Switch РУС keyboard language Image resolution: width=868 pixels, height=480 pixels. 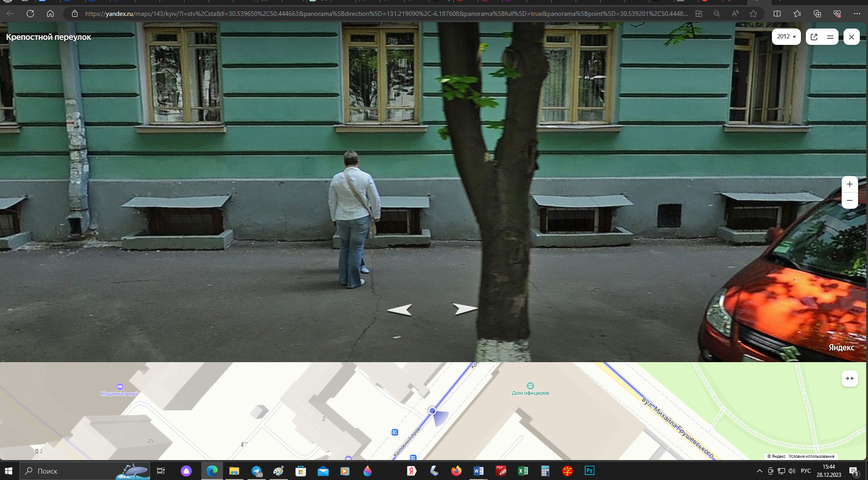(806, 471)
